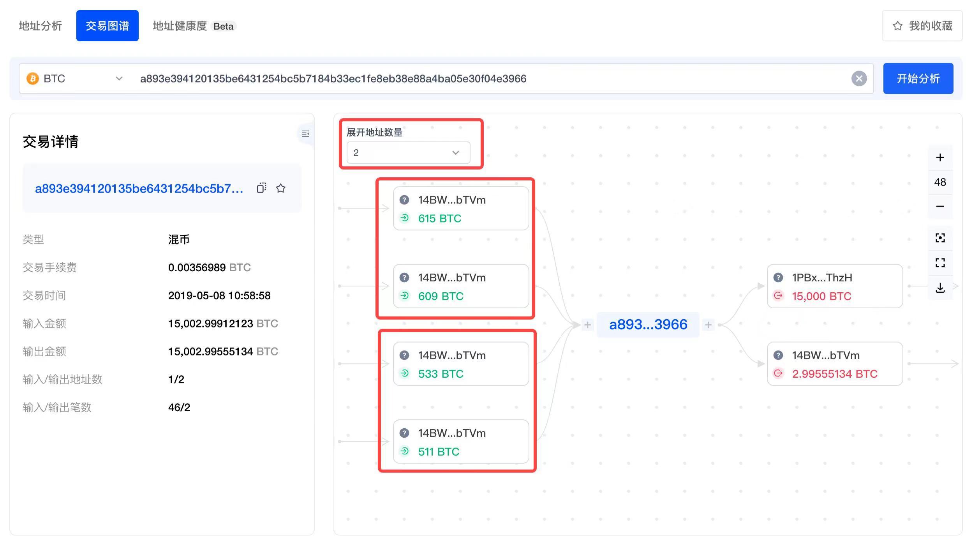Download the transaction graph image
Screen dimensions: 980x555
pos(940,288)
